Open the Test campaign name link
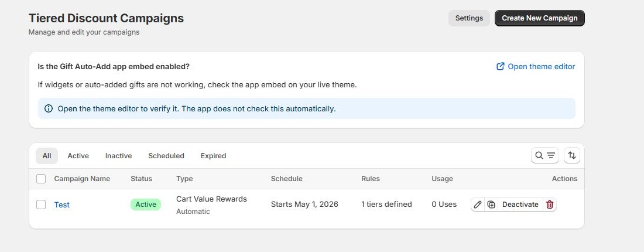This screenshot has height=252, width=644. 61,205
